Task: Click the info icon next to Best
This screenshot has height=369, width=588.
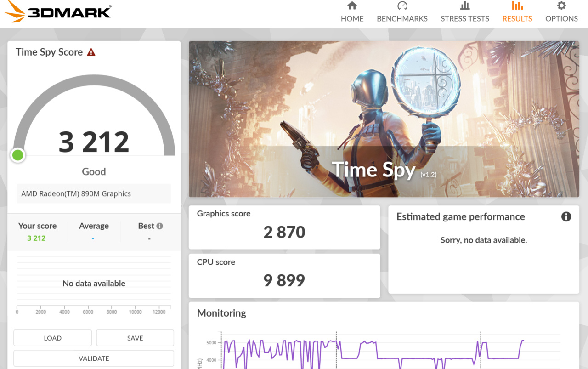Action: tap(159, 226)
